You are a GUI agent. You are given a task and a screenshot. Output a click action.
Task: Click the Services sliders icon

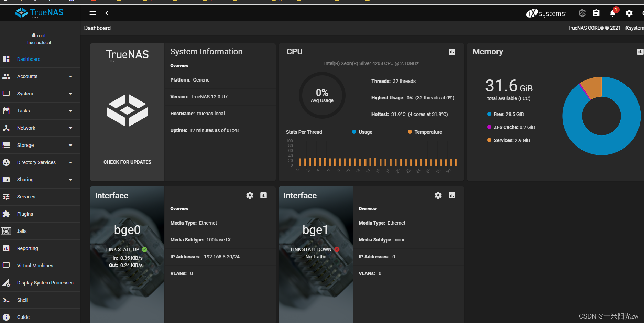point(6,197)
